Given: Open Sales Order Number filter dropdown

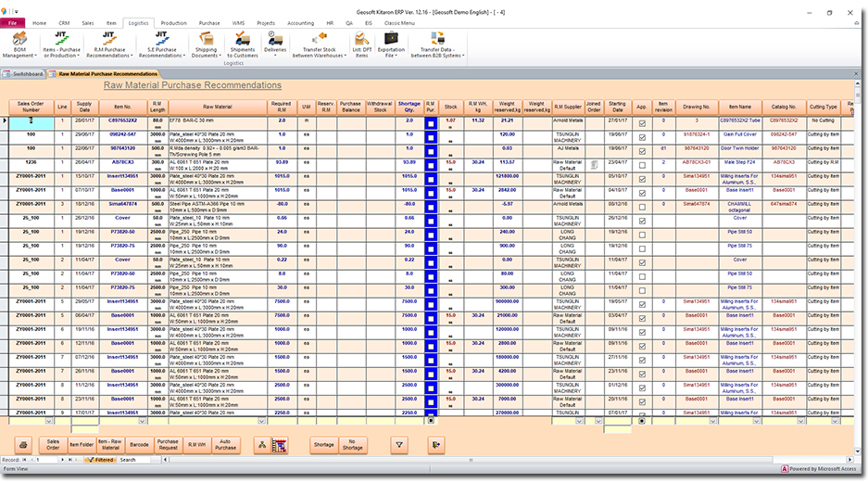Looking at the screenshot, I should pyautogui.click(x=49, y=421).
